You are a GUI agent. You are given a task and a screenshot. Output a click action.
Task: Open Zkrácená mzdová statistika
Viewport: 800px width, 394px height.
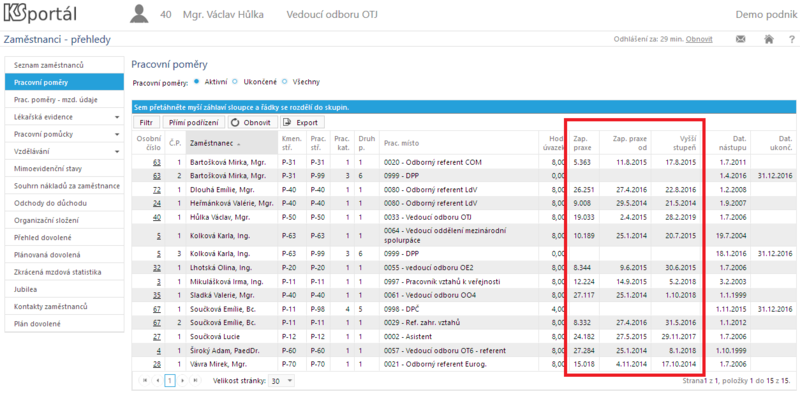pyautogui.click(x=64, y=272)
